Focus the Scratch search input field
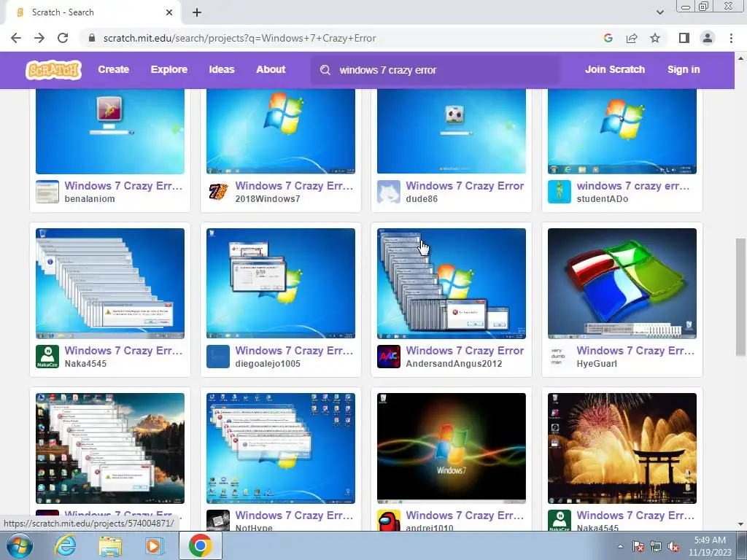This screenshot has height=560, width=747. tap(436, 70)
